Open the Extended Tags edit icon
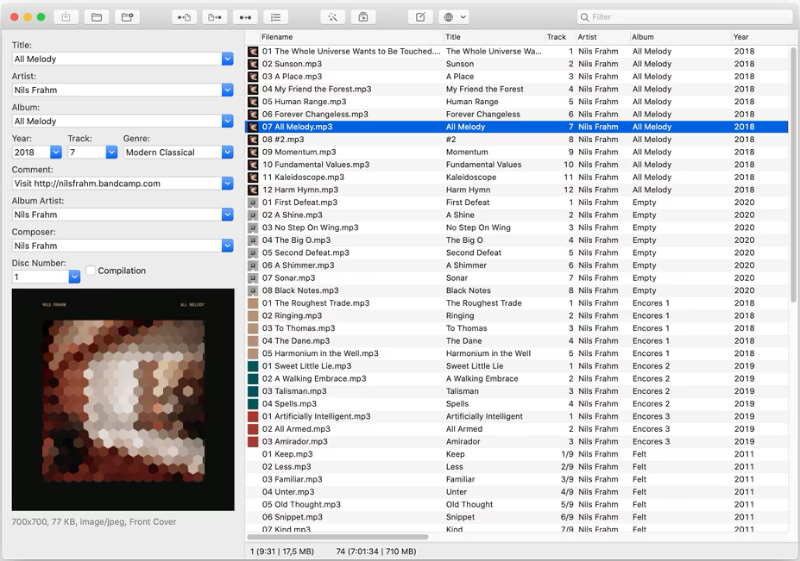 (x=421, y=17)
